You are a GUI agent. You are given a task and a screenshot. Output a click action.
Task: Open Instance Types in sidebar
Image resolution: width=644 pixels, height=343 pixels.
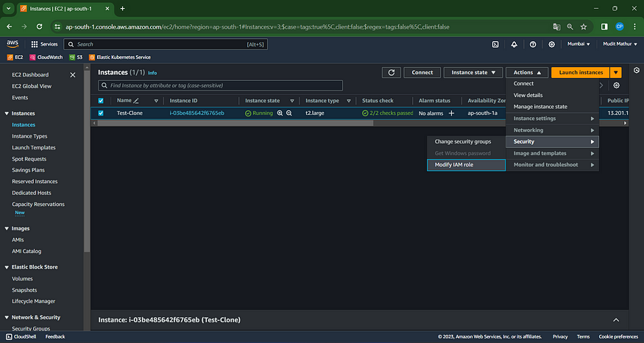tap(29, 136)
